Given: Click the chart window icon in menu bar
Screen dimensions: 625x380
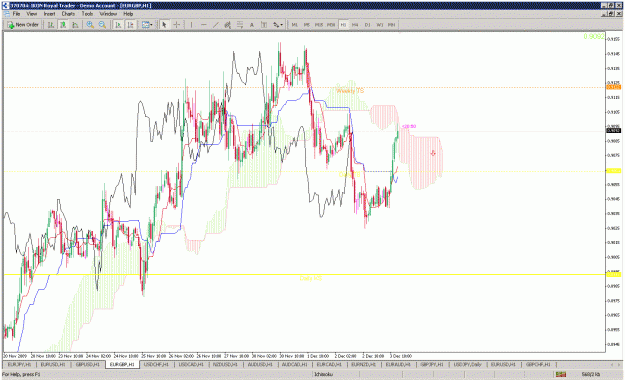Looking at the screenshot, I should click(6, 14).
